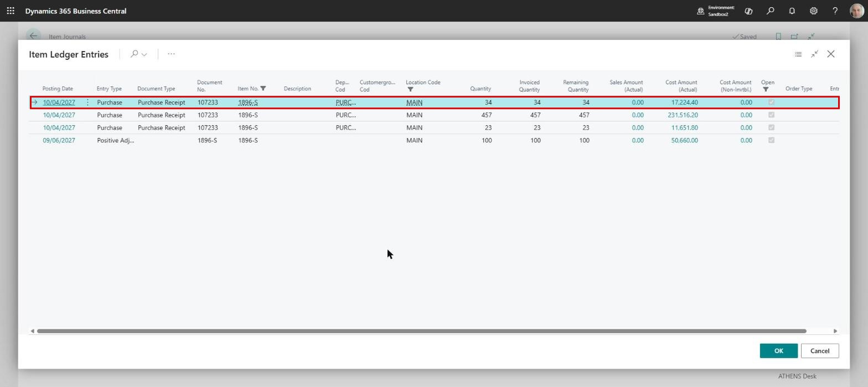Click the Item No. column filter icon

point(263,89)
